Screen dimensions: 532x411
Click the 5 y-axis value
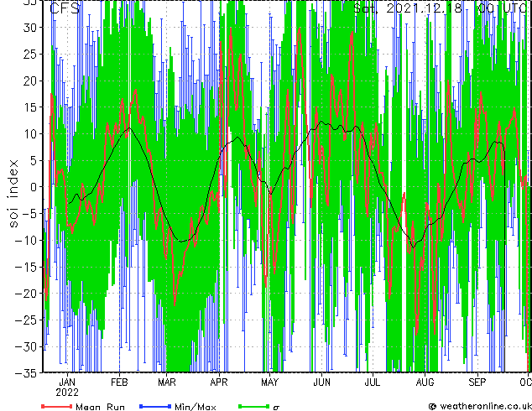[33, 160]
